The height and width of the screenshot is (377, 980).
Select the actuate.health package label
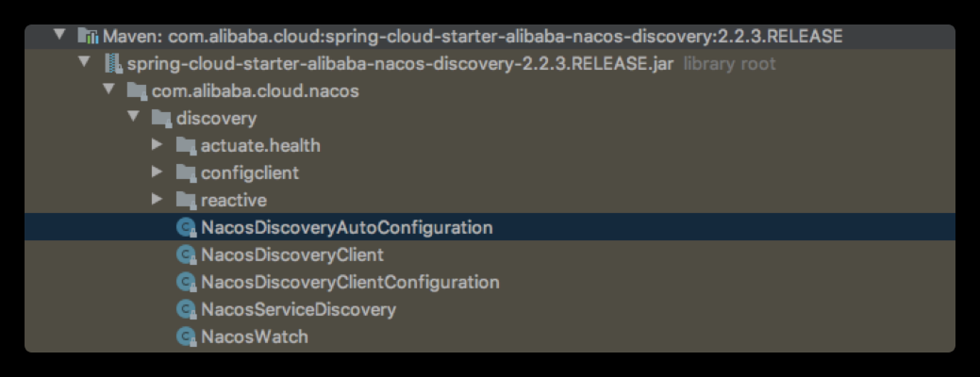(x=260, y=146)
